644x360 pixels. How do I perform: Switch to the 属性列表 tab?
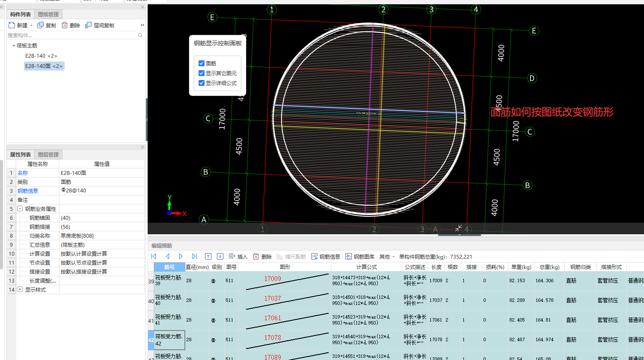(x=21, y=155)
